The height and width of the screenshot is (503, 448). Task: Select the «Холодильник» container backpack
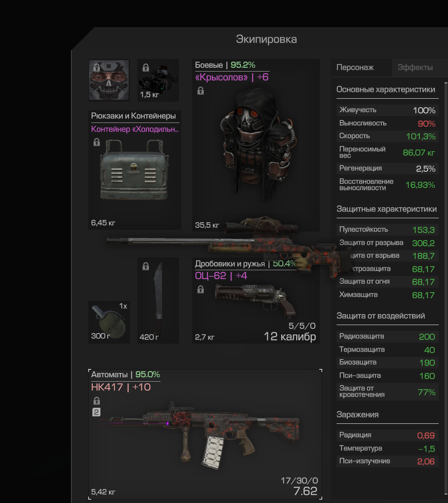(135, 170)
